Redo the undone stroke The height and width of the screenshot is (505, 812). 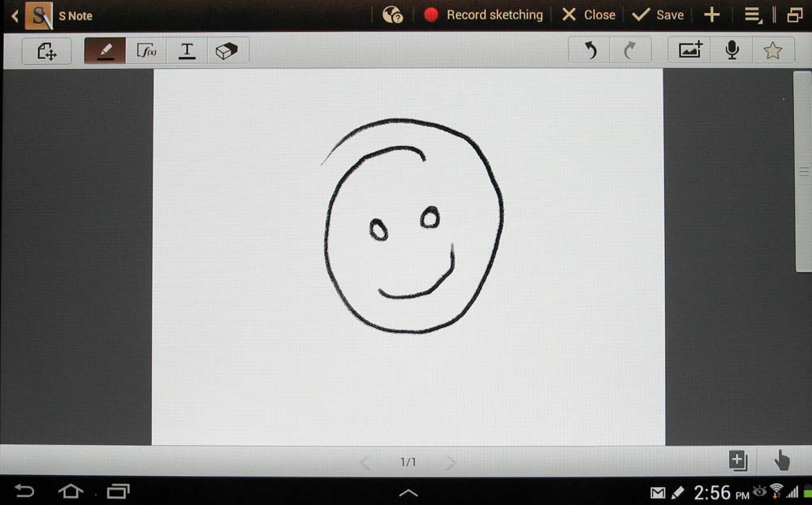tap(630, 50)
